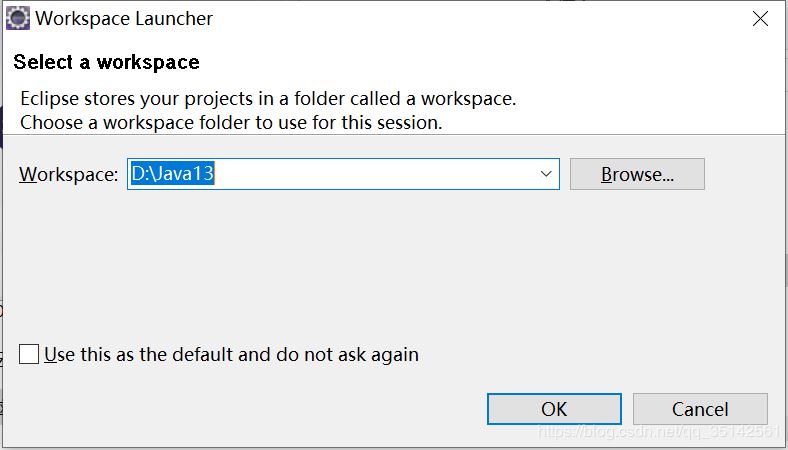The width and height of the screenshot is (788, 450).
Task: Expand the Workspace path dropdown arrow
Action: (x=546, y=174)
